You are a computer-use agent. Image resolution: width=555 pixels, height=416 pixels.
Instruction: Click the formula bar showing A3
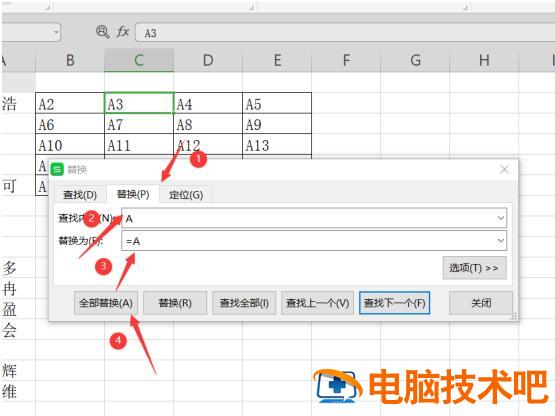(x=345, y=33)
